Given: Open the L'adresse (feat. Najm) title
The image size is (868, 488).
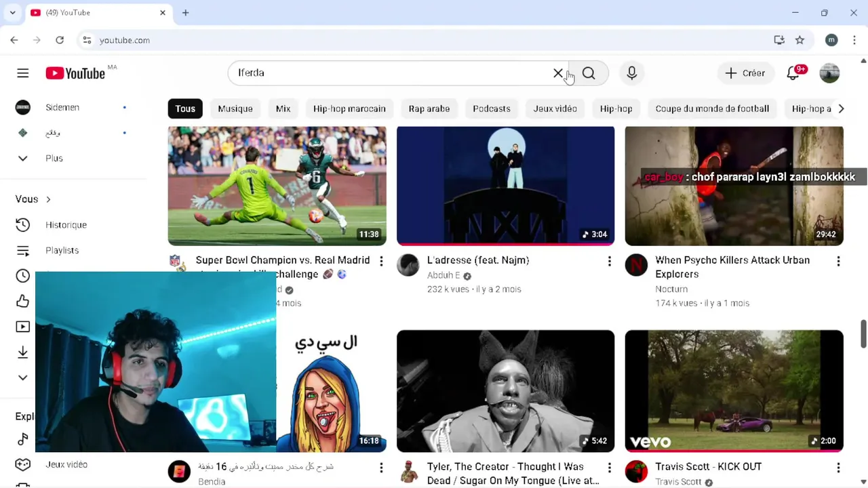Looking at the screenshot, I should click(478, 260).
